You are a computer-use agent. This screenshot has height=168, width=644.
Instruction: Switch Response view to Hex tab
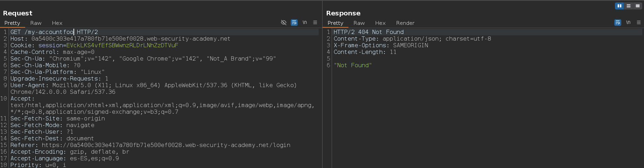point(380,23)
